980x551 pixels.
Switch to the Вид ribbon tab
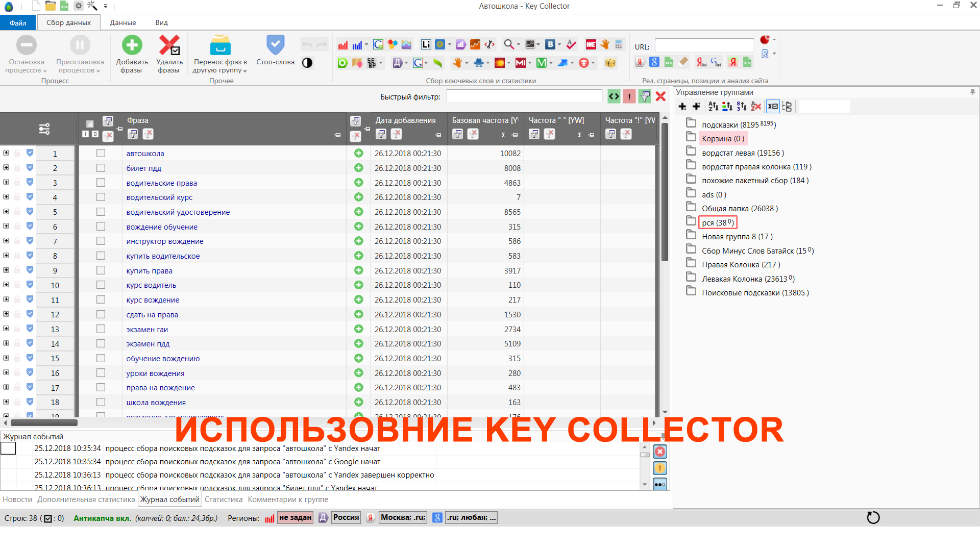[161, 22]
